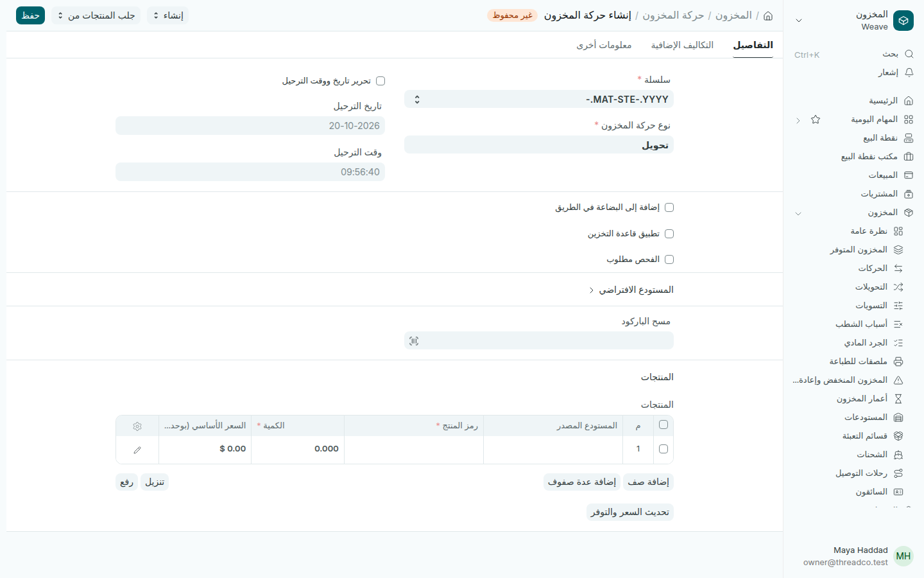This screenshot has height=578, width=924.
Task: Click إضافة صف button
Action: [648, 482]
